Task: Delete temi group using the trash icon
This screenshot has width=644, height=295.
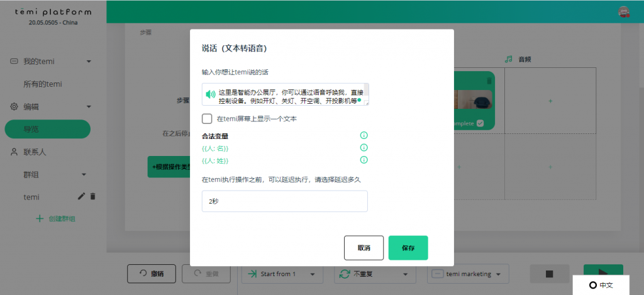Action: (x=93, y=196)
